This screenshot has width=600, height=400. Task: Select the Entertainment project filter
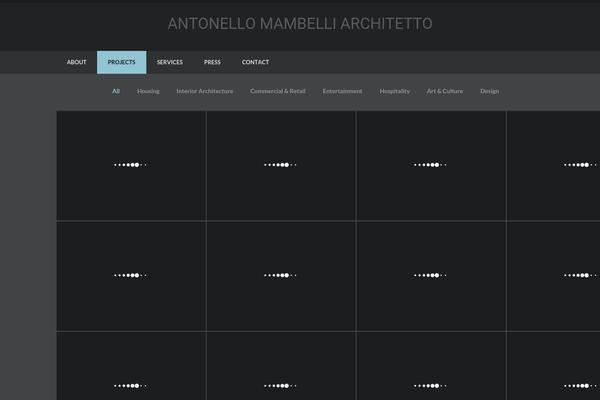(x=342, y=91)
